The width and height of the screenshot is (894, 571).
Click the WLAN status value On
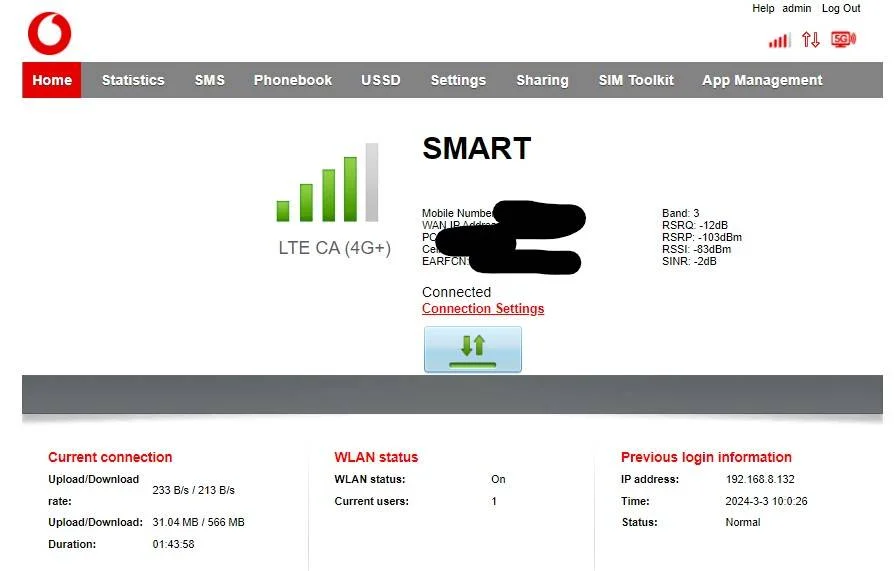498,479
